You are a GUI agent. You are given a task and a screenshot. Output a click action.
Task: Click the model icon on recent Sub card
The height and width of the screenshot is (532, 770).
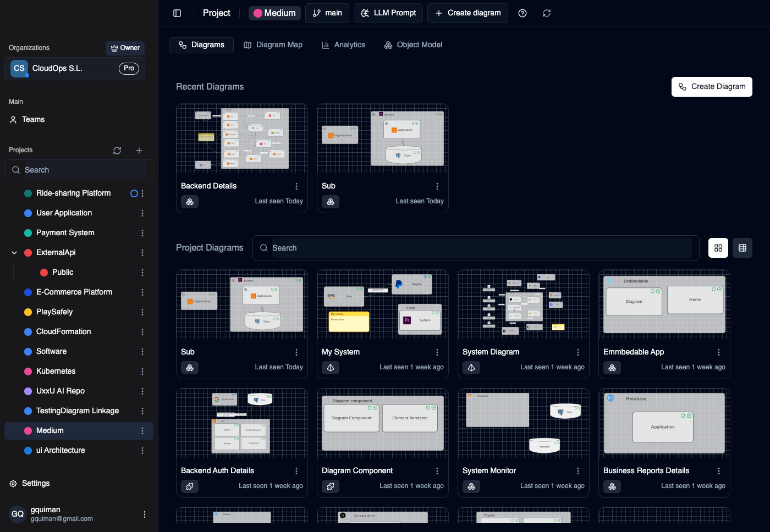tap(331, 202)
